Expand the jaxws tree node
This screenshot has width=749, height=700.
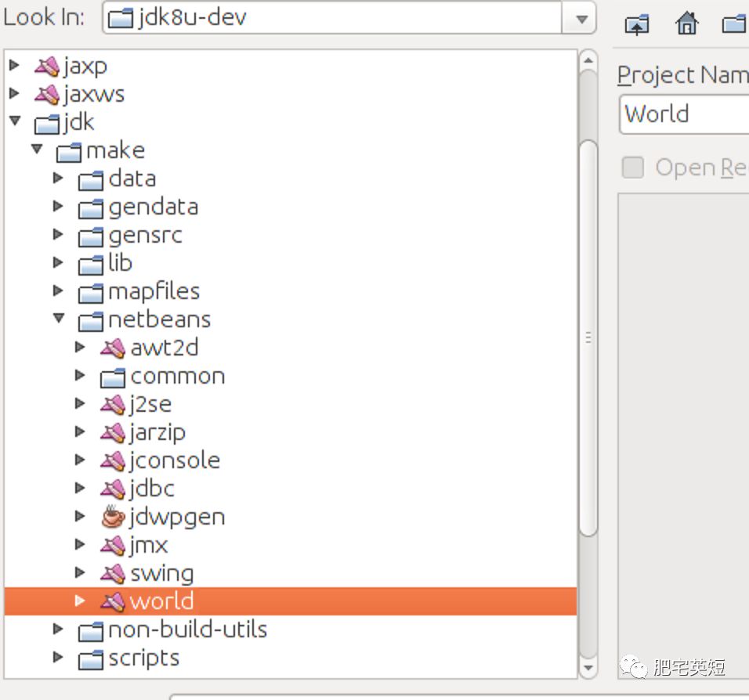coord(15,93)
